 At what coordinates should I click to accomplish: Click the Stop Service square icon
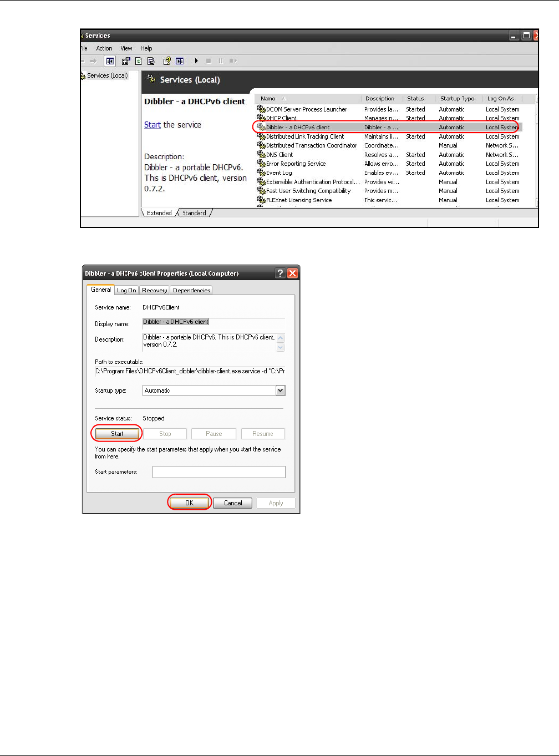(209, 61)
